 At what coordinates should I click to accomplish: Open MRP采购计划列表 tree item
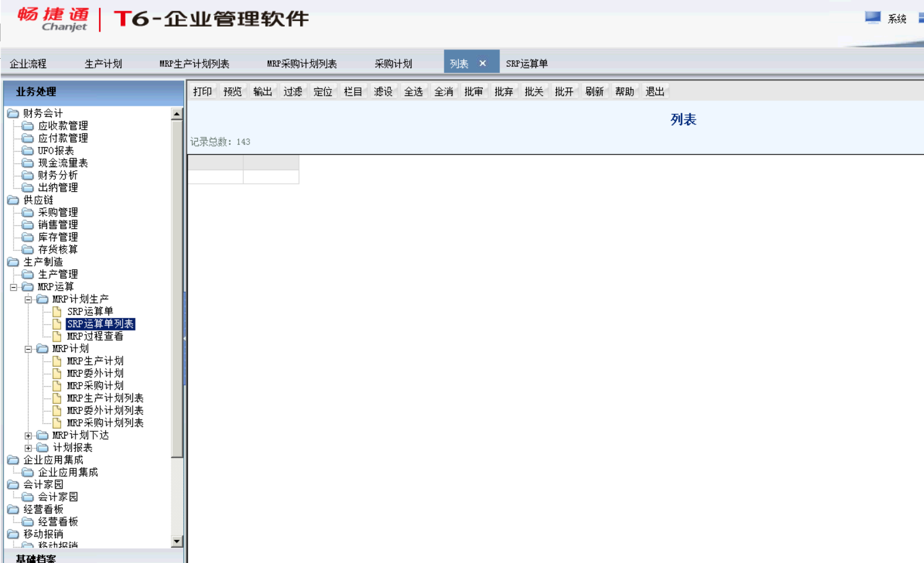click(105, 423)
